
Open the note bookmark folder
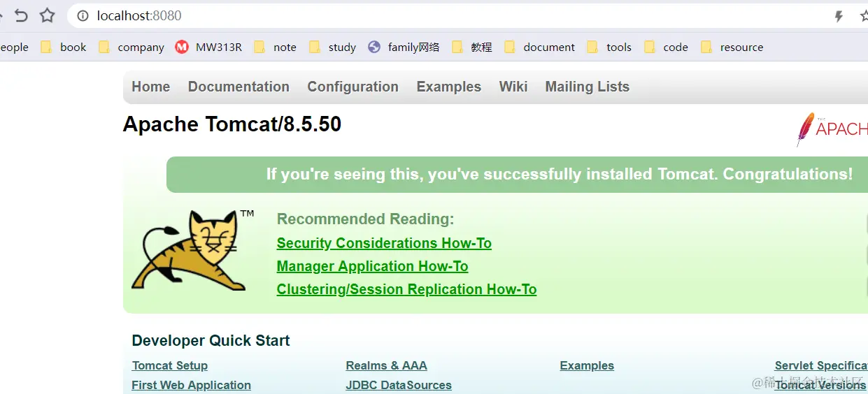click(275, 47)
